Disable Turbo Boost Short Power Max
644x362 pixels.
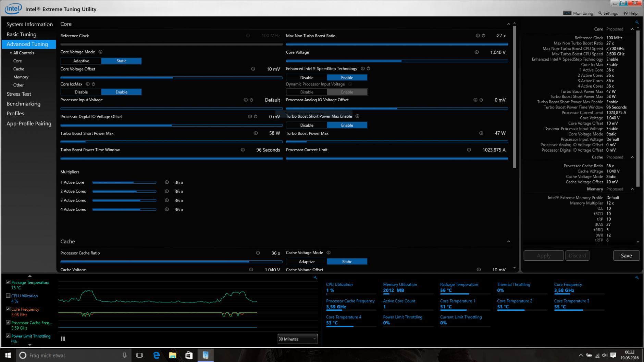click(x=307, y=125)
